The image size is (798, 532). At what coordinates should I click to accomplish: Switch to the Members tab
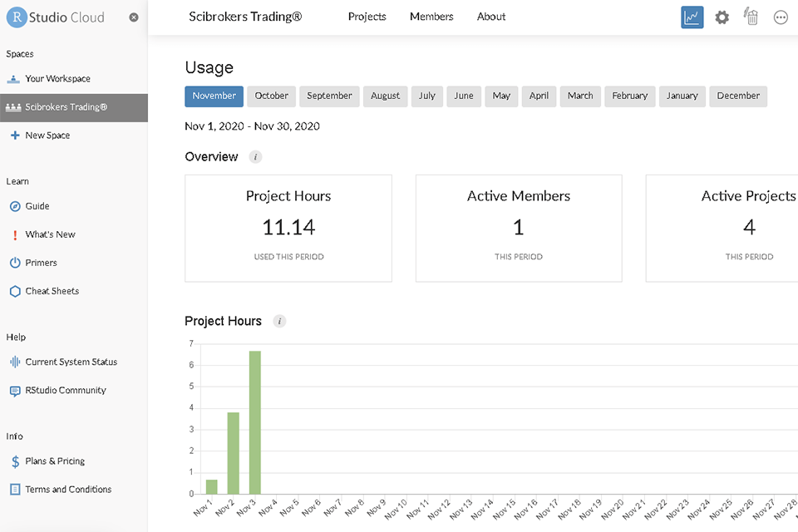[431, 17]
